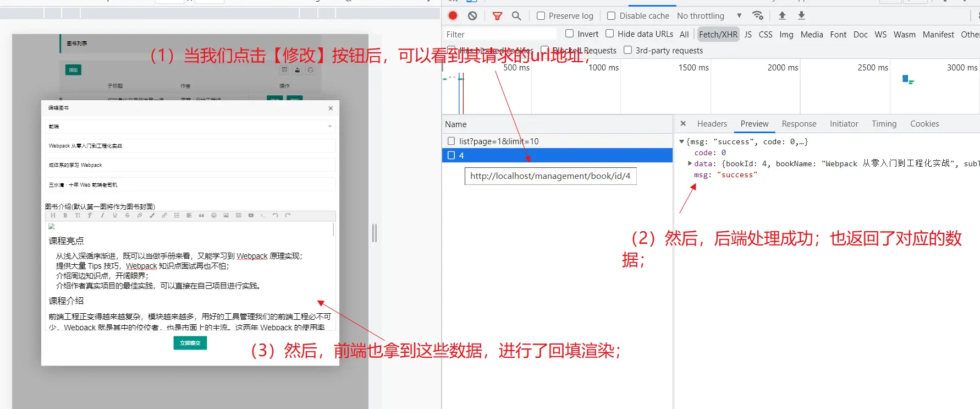Filter requests by JS type
The width and height of the screenshot is (980, 409).
coord(748,34)
